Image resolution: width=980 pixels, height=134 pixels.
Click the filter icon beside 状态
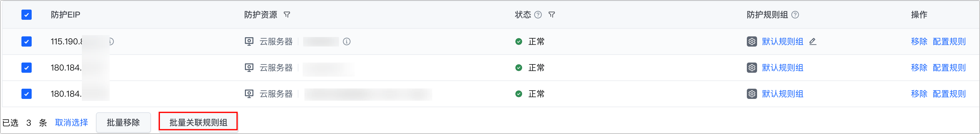552,15
